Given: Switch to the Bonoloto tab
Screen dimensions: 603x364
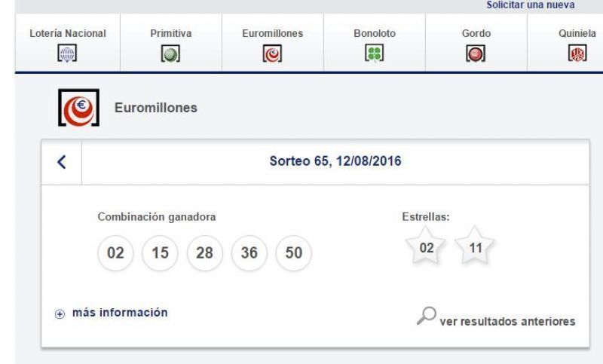Looking at the screenshot, I should click(375, 43).
